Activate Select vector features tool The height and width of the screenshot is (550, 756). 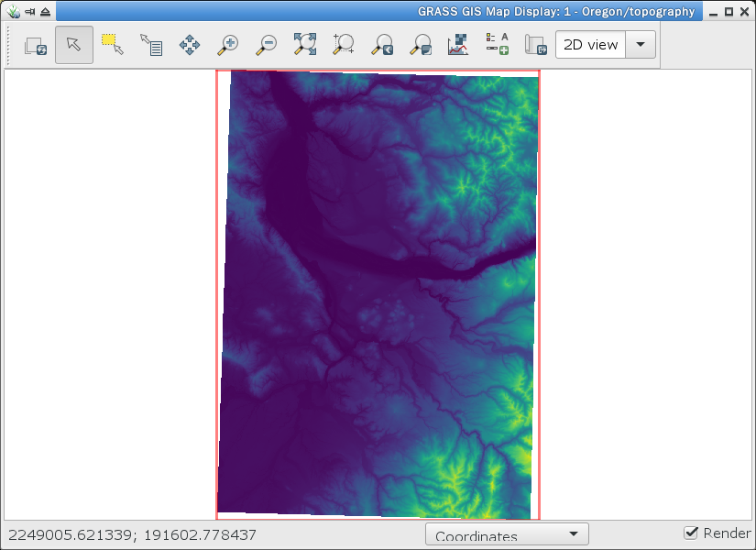113,45
